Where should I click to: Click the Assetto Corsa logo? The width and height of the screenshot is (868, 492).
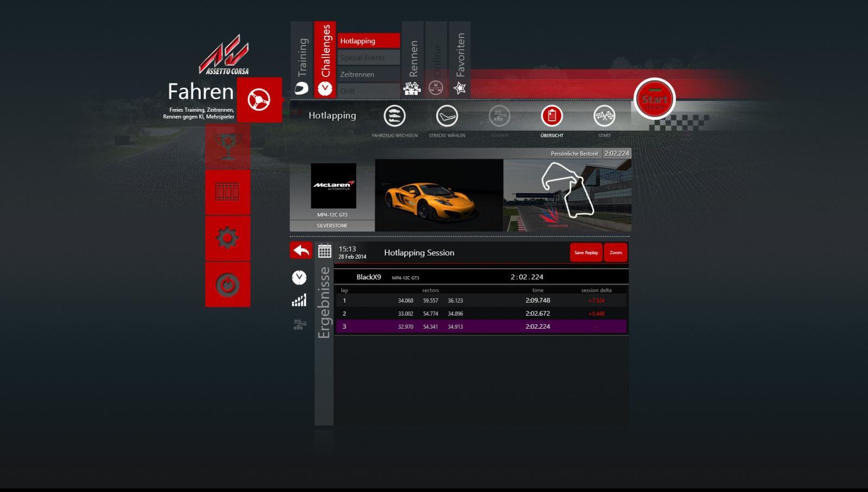pos(224,55)
